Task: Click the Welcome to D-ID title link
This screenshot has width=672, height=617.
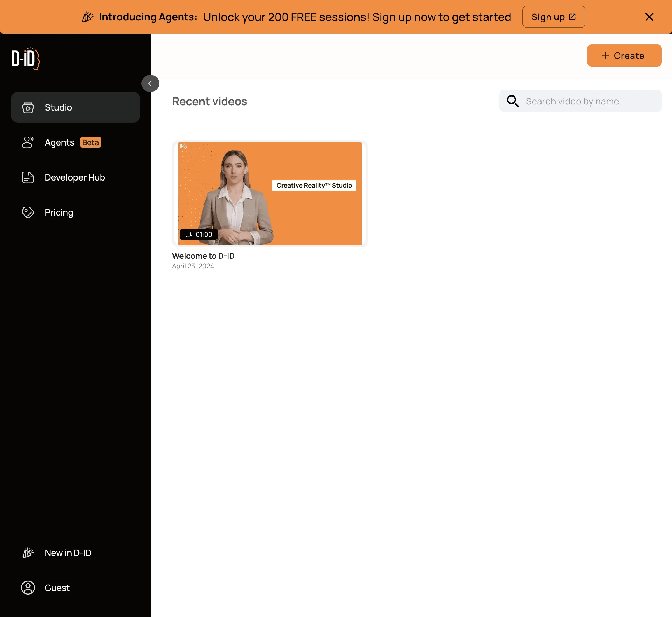Action: (x=203, y=256)
